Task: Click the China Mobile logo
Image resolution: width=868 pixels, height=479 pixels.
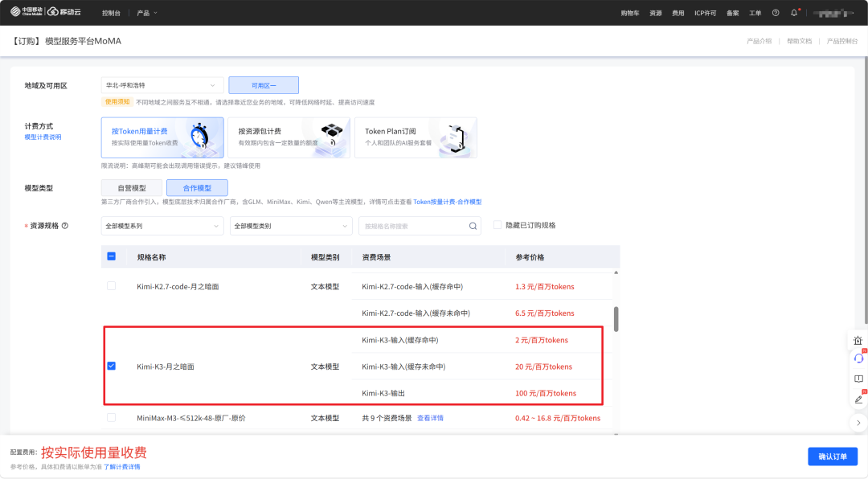Action: click(26, 11)
